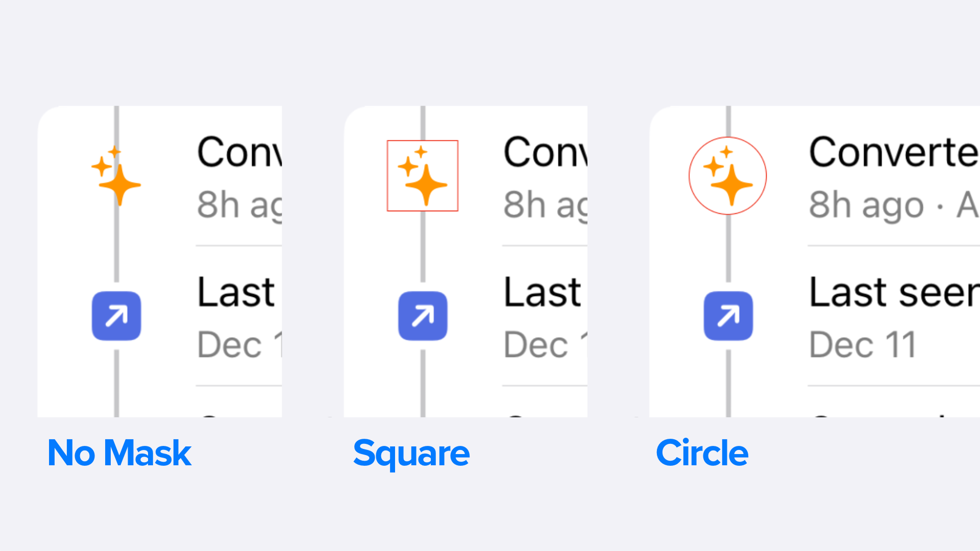The height and width of the screenshot is (551, 980).
Task: Click the blue arrow icon in the Square panel
Action: pyautogui.click(x=423, y=316)
